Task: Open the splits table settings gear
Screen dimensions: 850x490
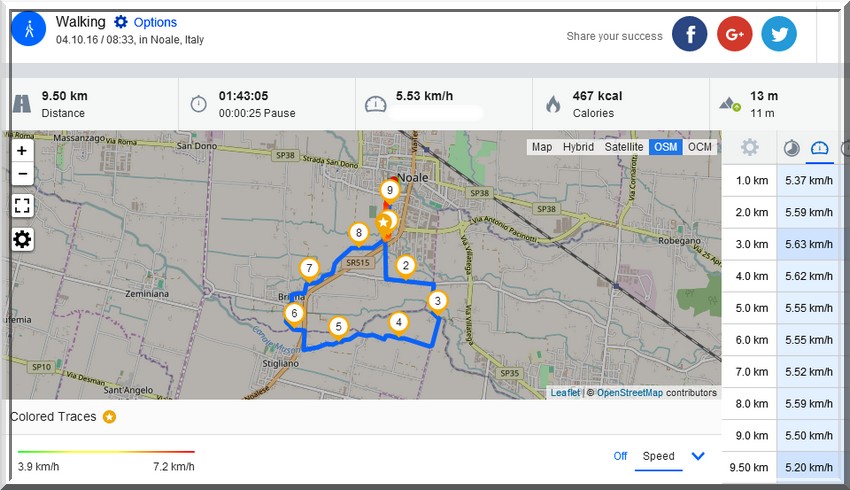Action: 749,148
